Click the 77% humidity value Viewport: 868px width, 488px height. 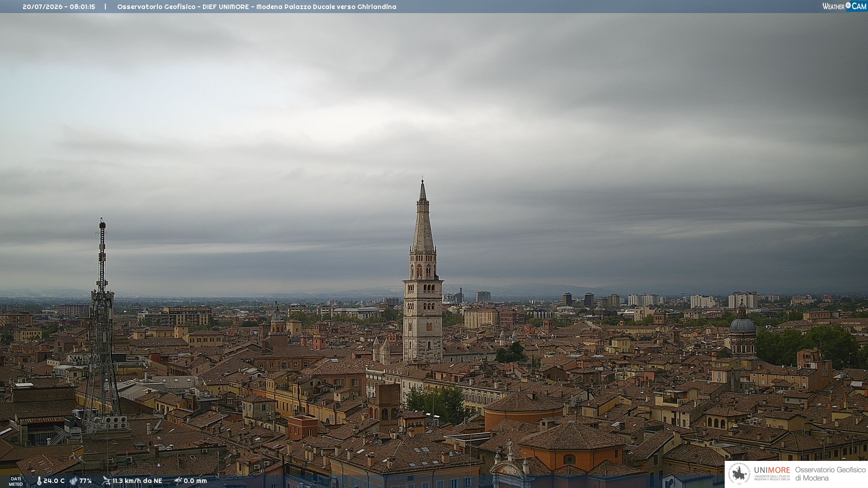[85, 481]
